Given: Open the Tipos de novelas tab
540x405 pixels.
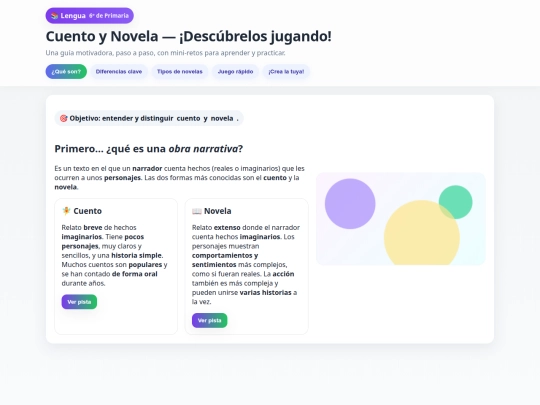Looking at the screenshot, I should (x=180, y=72).
